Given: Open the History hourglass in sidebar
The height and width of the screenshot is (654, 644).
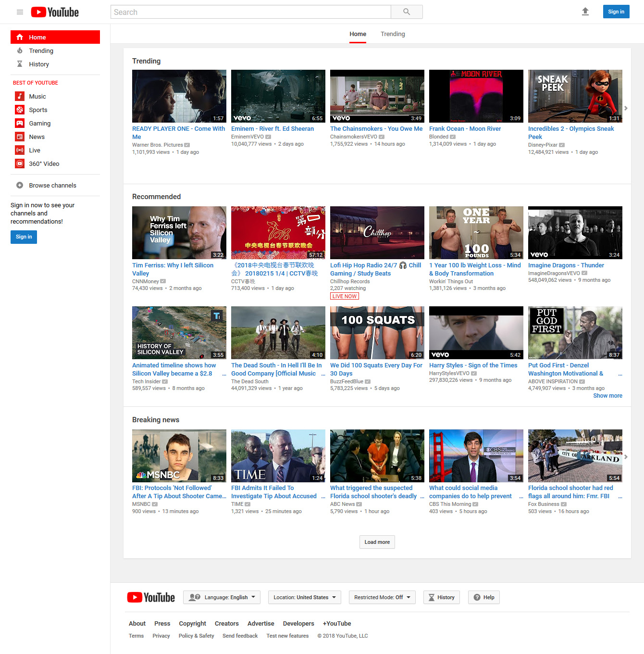Looking at the screenshot, I should tap(20, 64).
